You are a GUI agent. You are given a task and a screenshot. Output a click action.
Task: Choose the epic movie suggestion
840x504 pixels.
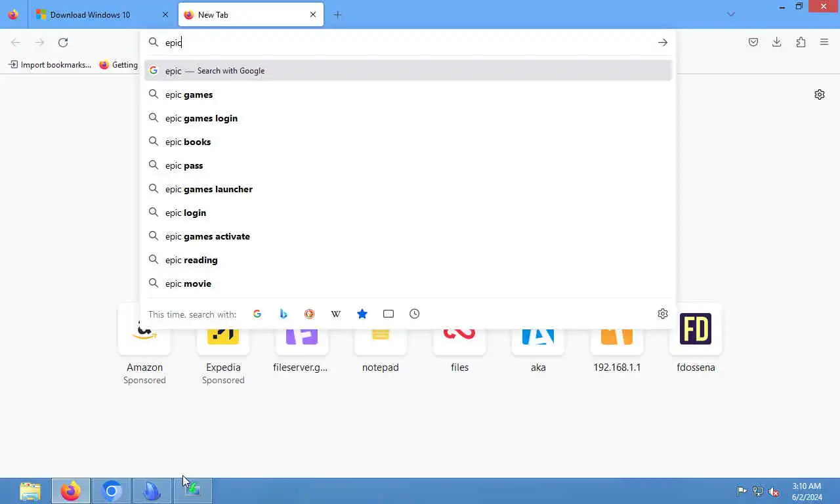coord(408,283)
